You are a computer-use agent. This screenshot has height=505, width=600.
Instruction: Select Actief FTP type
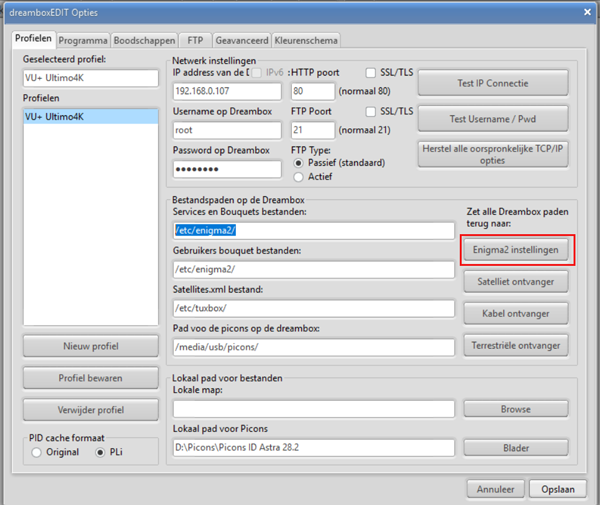click(298, 177)
